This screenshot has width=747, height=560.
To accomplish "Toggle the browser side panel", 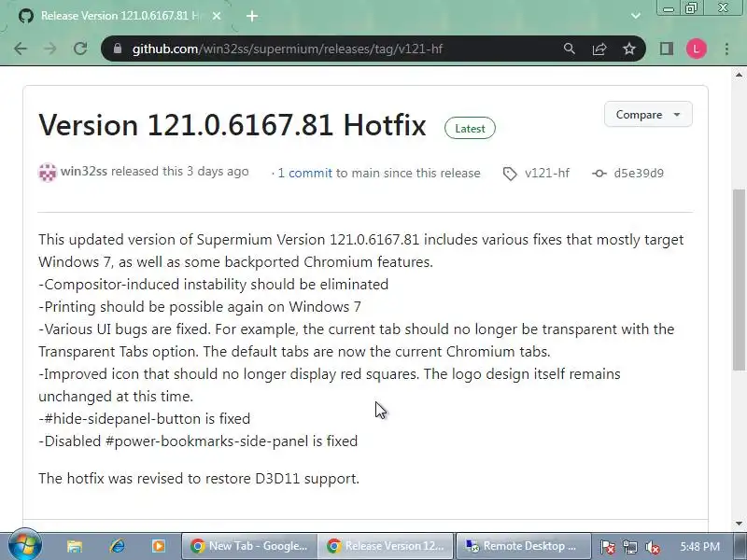I will click(x=667, y=49).
